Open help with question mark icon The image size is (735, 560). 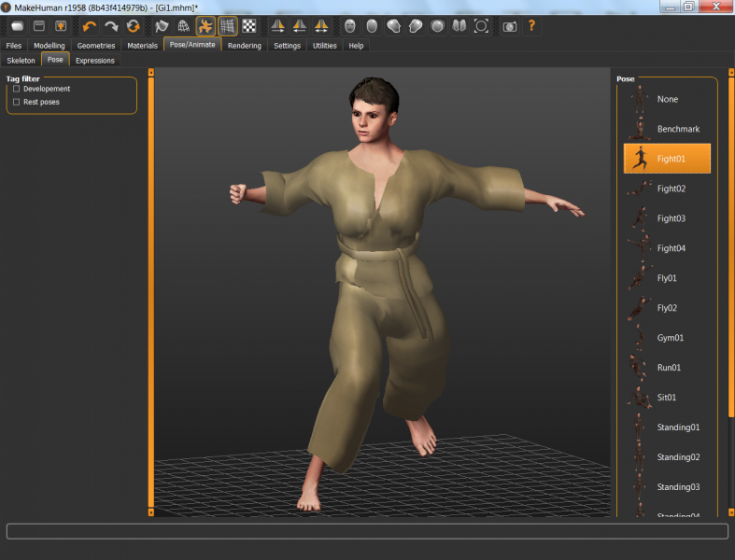coord(531,26)
